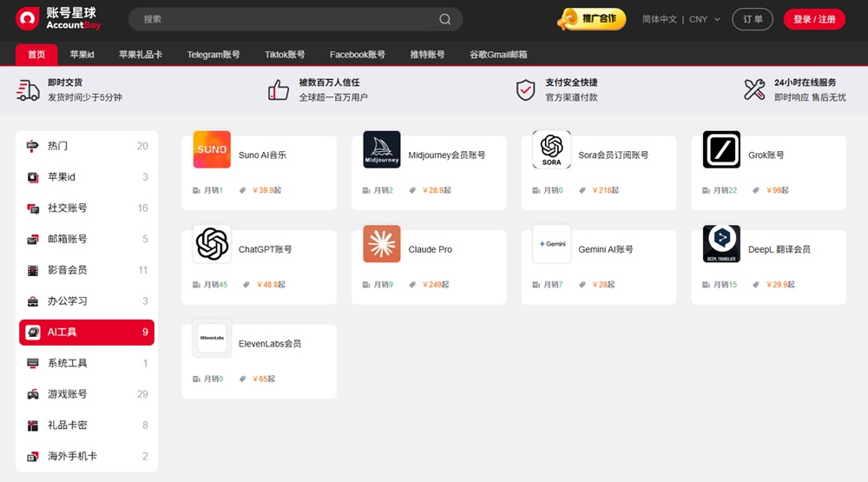Viewport: 868px width, 482px height.
Task: Open the Gemini AI product icon
Action: point(552,244)
